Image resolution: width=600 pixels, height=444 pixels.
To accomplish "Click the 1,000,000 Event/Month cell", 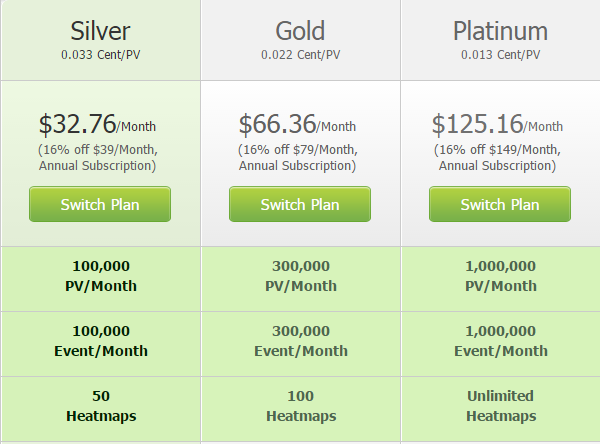I will pos(501,344).
